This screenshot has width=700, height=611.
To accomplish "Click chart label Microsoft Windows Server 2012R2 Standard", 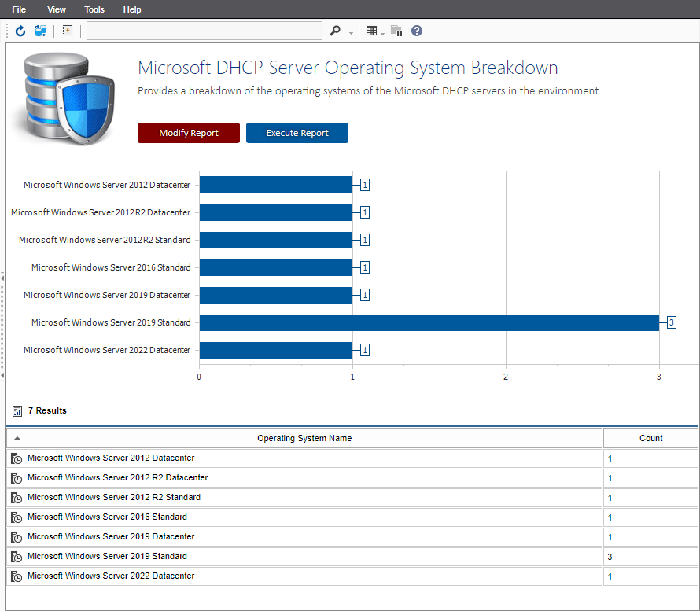I will [105, 240].
